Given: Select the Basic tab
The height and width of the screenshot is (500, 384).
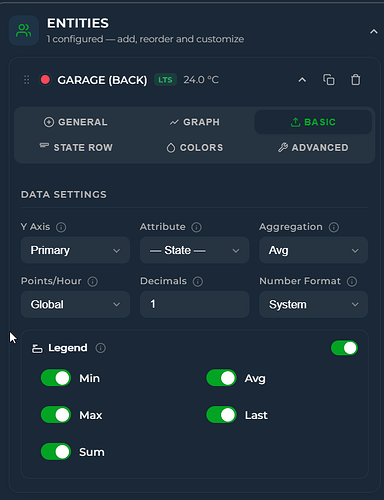Looking at the screenshot, I should 313,122.
